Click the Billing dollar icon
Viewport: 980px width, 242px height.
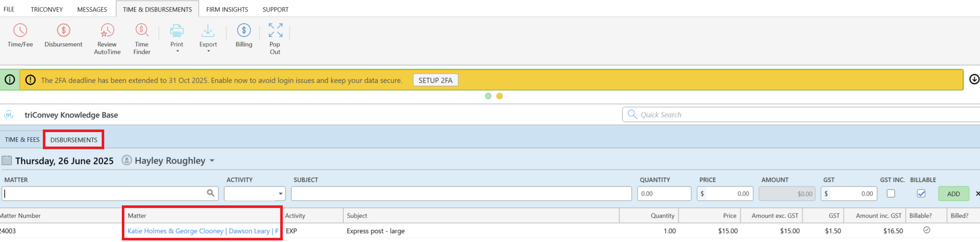(244, 30)
